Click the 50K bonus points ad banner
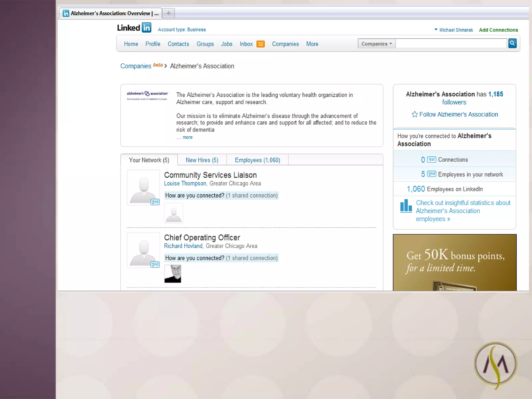 [454, 262]
